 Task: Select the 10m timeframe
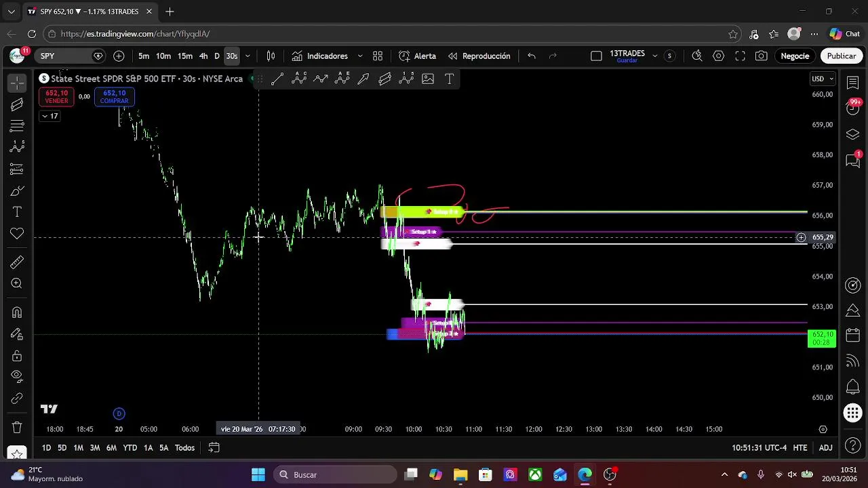(x=163, y=56)
